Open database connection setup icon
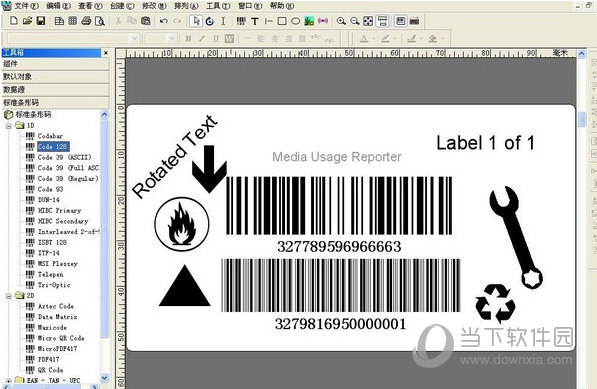Screen dimensions: 597x389 (x=73, y=21)
